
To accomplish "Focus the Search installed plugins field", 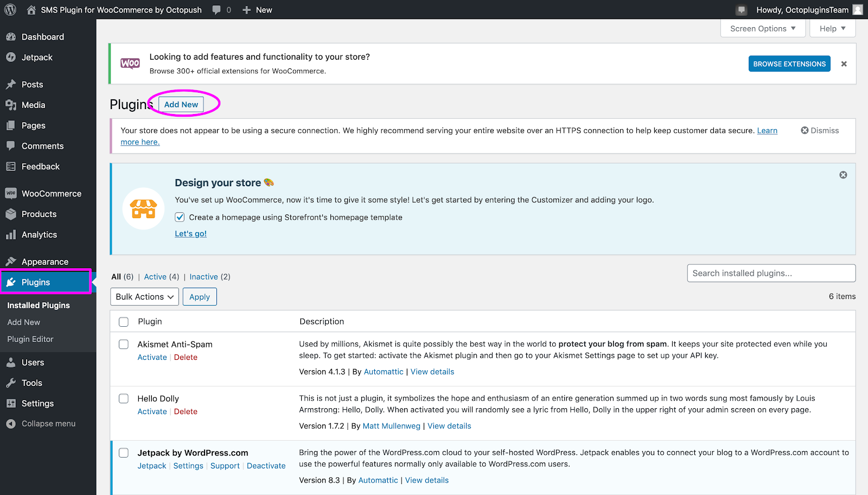I will pos(771,273).
